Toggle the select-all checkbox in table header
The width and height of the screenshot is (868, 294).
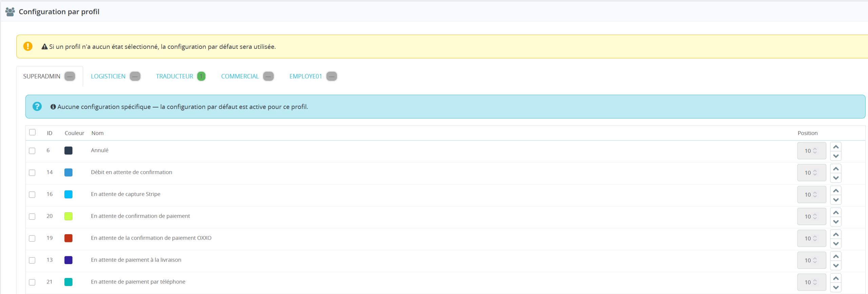click(33, 132)
